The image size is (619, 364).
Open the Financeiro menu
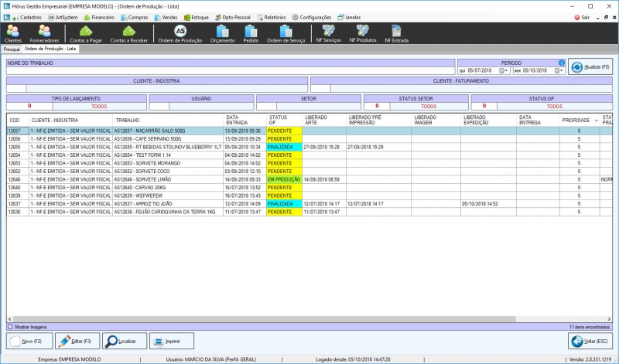99,17
